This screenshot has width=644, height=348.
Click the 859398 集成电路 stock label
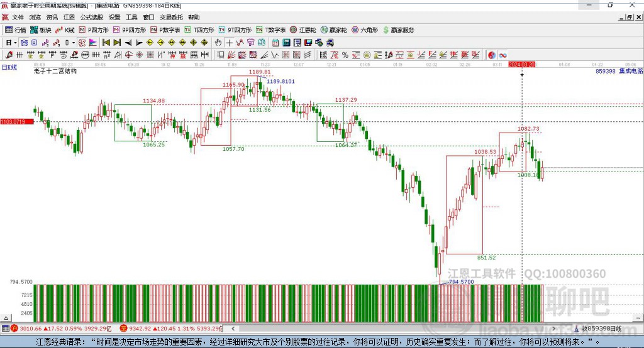point(619,71)
